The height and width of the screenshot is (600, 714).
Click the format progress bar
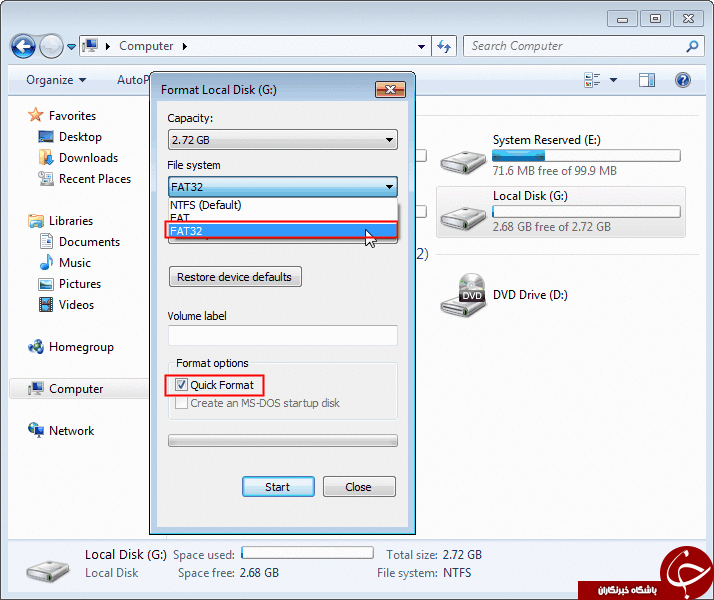283,441
